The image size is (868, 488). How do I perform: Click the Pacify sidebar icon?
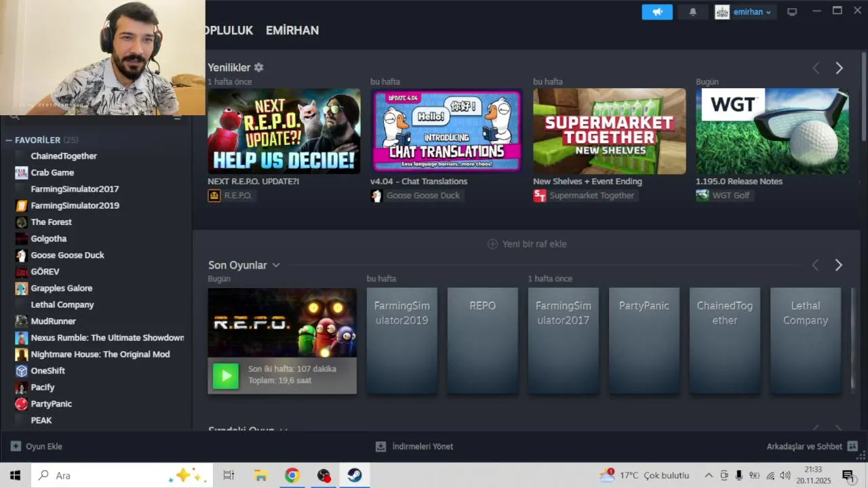tap(22, 387)
